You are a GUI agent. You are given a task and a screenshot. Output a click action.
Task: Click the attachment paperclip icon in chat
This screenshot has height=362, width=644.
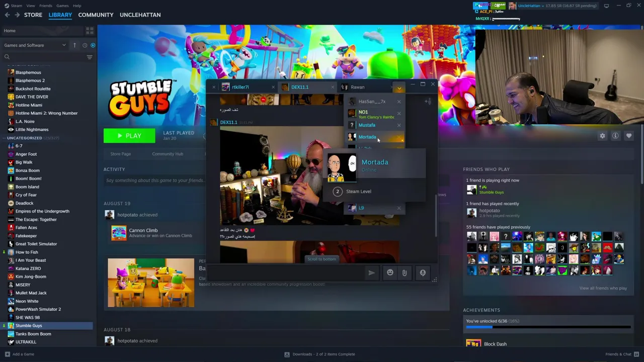(405, 273)
